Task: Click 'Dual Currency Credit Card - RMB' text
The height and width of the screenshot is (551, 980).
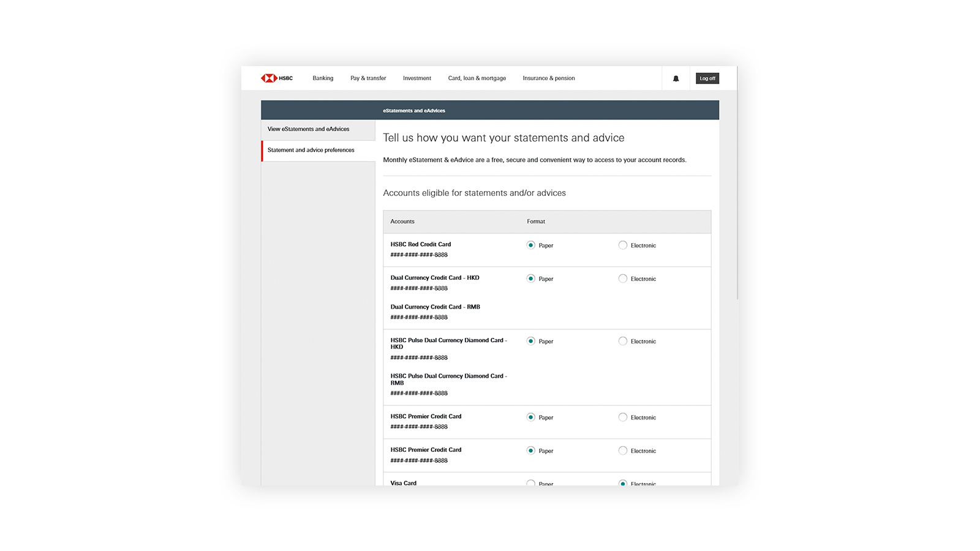Action: [435, 307]
